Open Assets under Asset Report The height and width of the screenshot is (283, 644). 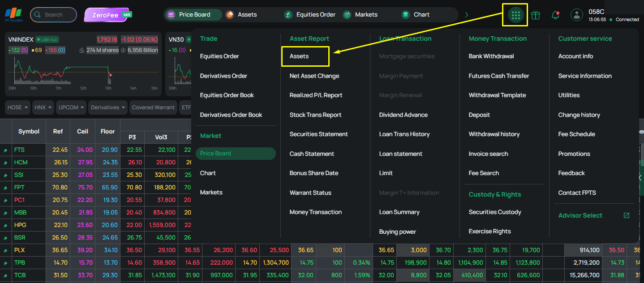pos(299,56)
